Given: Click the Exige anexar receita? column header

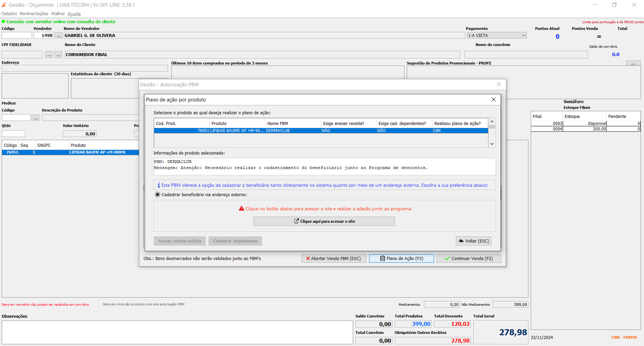Looking at the screenshot, I should (348, 123).
